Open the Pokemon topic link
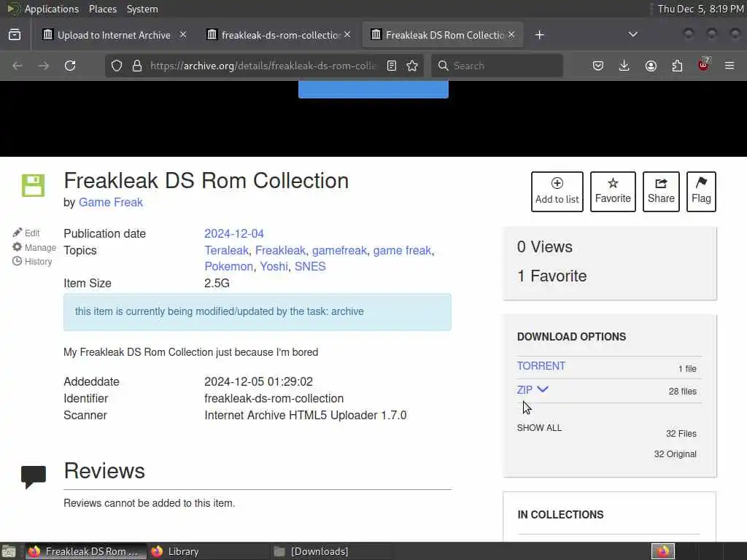This screenshot has width=747, height=560. pyautogui.click(x=228, y=267)
